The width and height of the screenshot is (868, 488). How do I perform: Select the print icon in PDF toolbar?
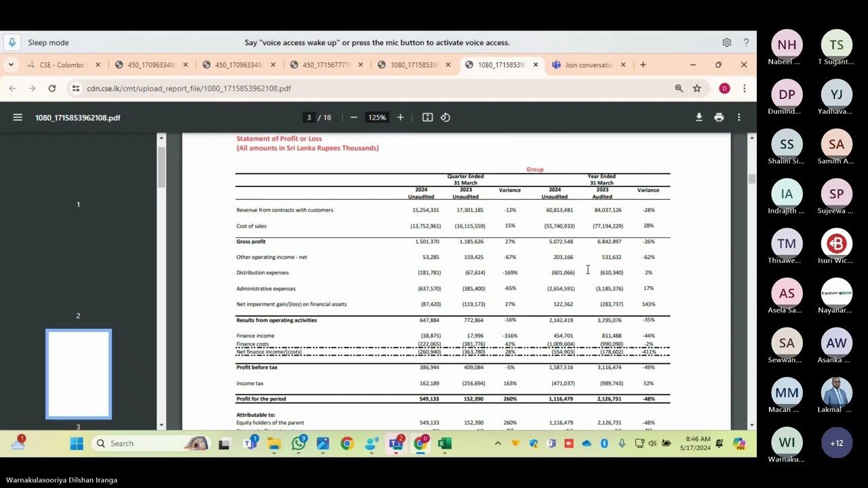(719, 117)
